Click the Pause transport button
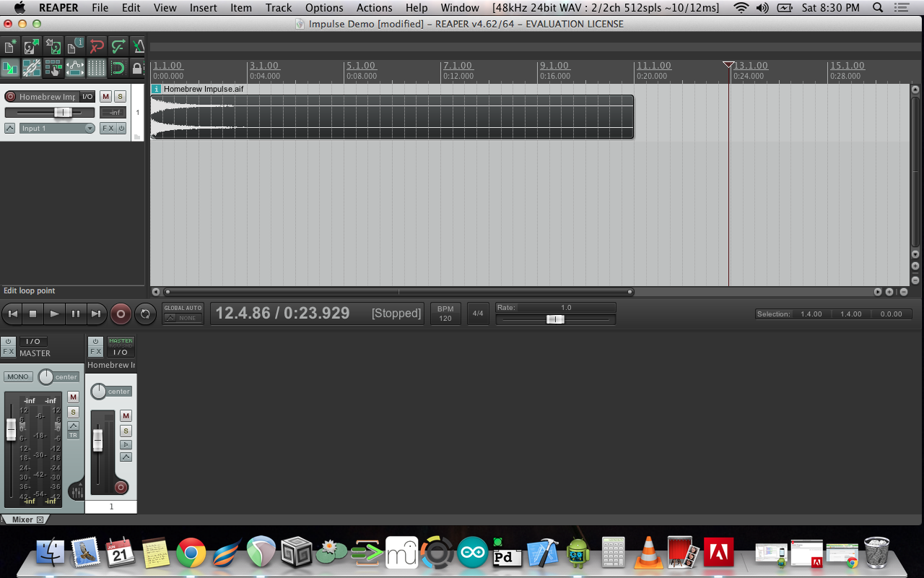Image resolution: width=924 pixels, height=578 pixels. pos(75,314)
